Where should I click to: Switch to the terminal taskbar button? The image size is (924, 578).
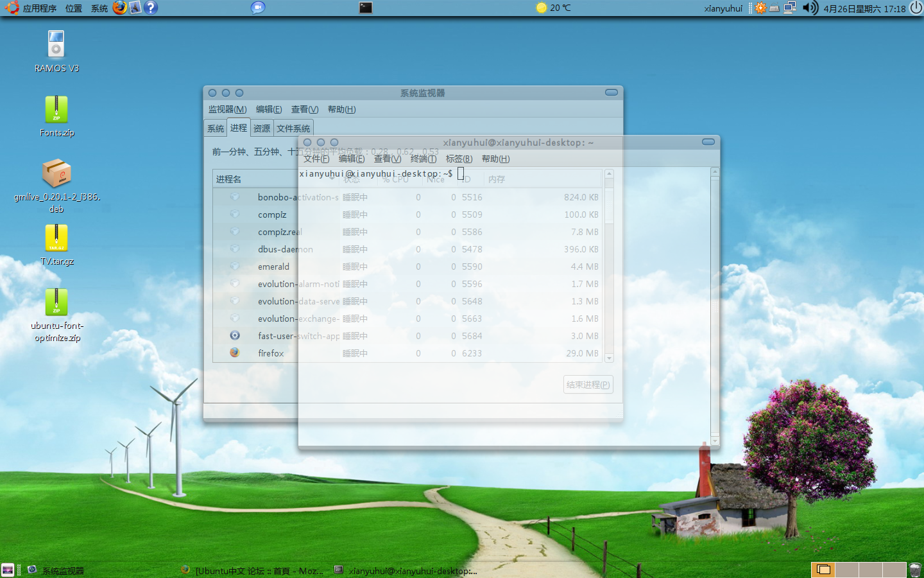(x=406, y=570)
